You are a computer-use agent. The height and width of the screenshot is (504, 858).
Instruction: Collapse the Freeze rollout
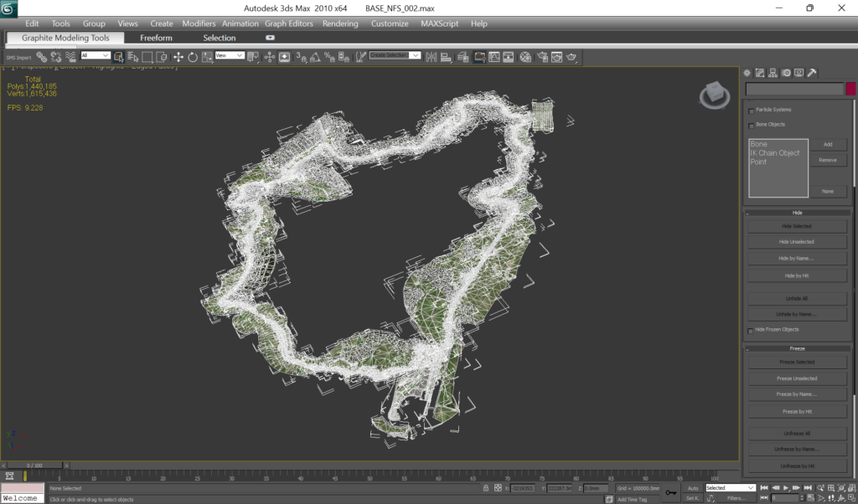click(798, 349)
